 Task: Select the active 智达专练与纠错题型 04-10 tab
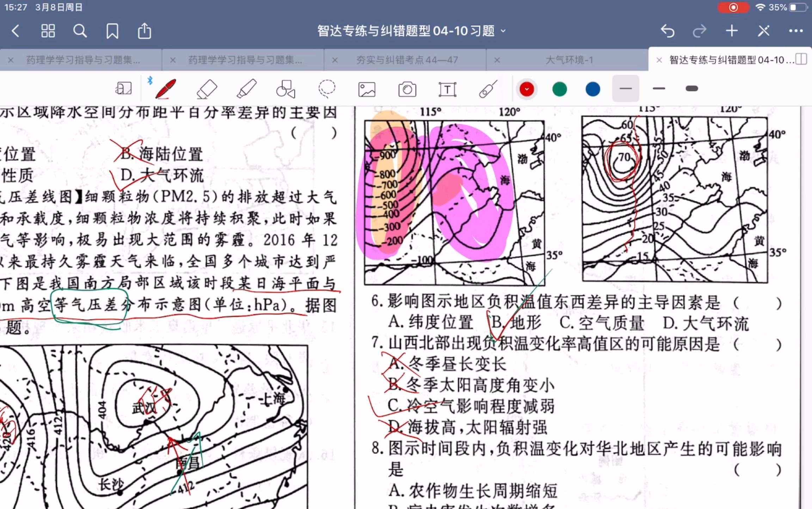[x=731, y=60]
